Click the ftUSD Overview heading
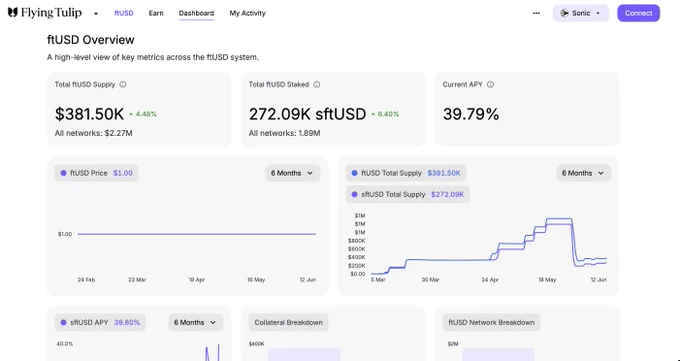The height and width of the screenshot is (361, 680). pyautogui.click(x=91, y=40)
